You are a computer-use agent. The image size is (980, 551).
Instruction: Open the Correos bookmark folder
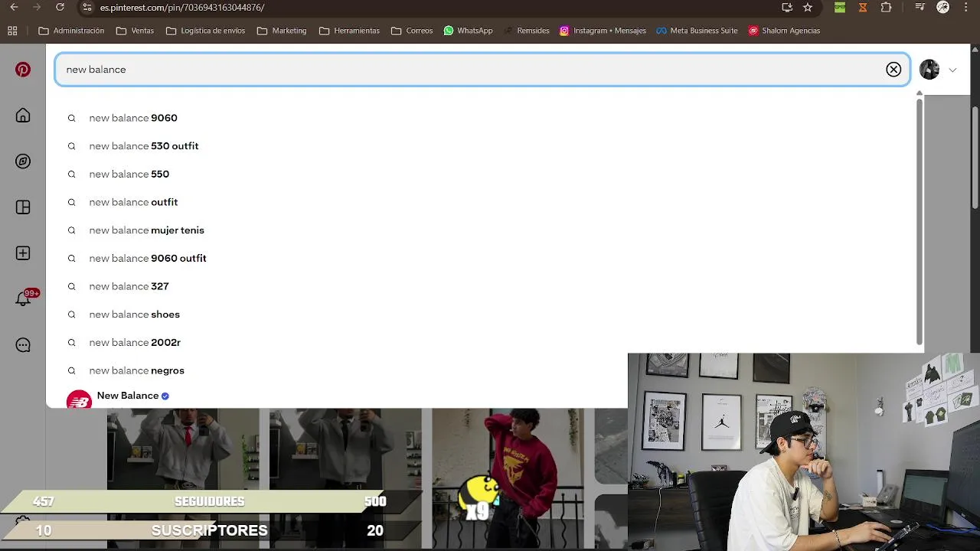coord(412,31)
